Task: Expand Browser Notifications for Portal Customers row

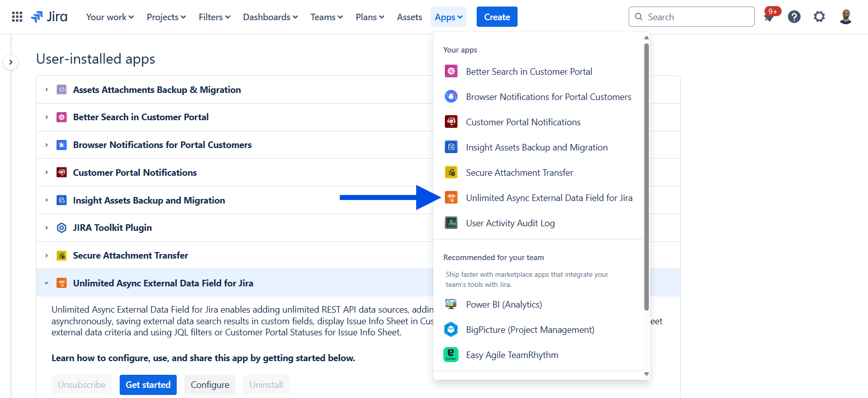Action: (46, 145)
